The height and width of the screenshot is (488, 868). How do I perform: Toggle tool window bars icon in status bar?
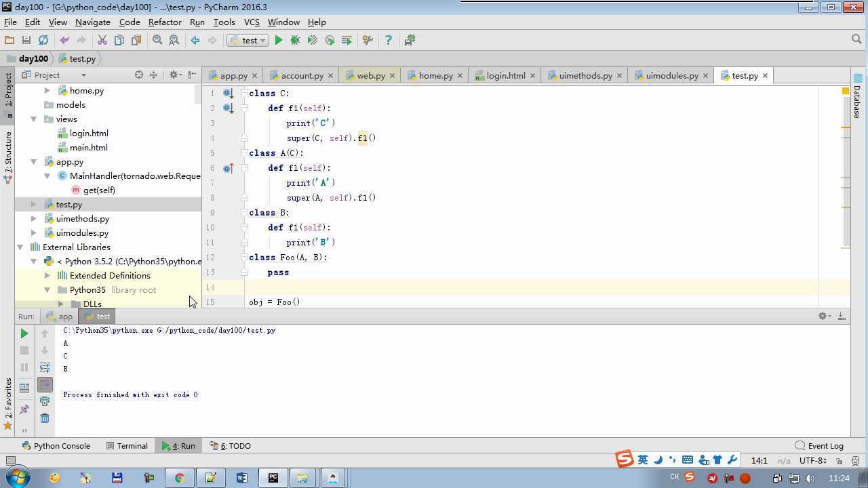point(10,461)
